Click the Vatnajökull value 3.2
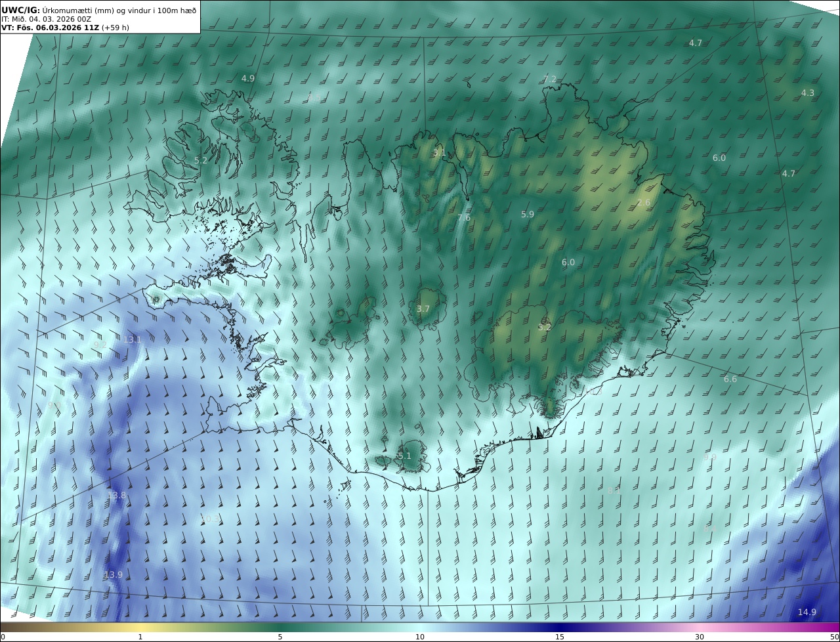 point(545,327)
